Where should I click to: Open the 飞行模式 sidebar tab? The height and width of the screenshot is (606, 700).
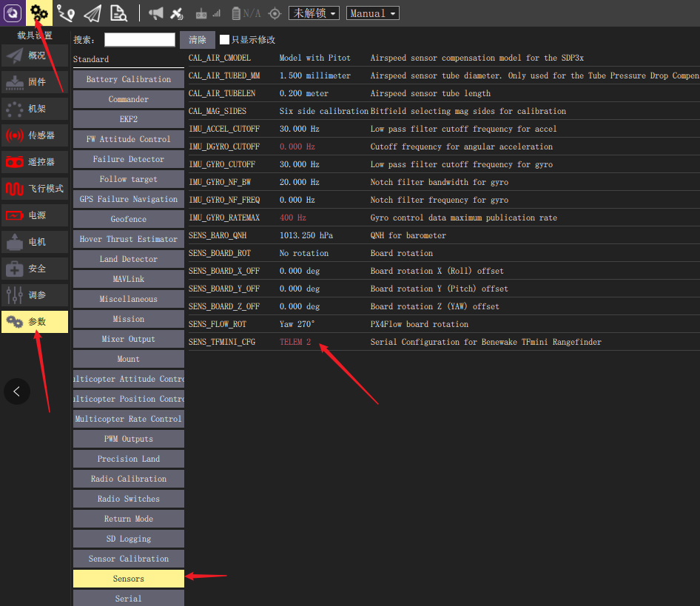[x=35, y=189]
